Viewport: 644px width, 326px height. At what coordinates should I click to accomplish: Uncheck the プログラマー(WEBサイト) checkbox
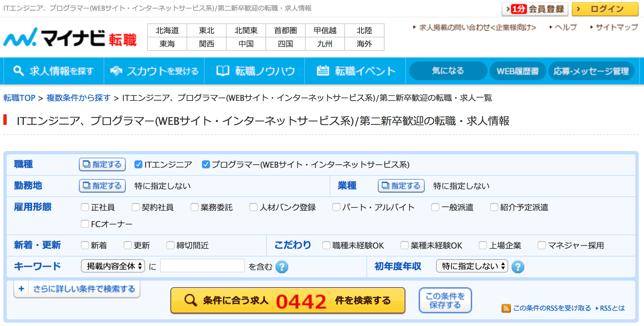click(206, 164)
